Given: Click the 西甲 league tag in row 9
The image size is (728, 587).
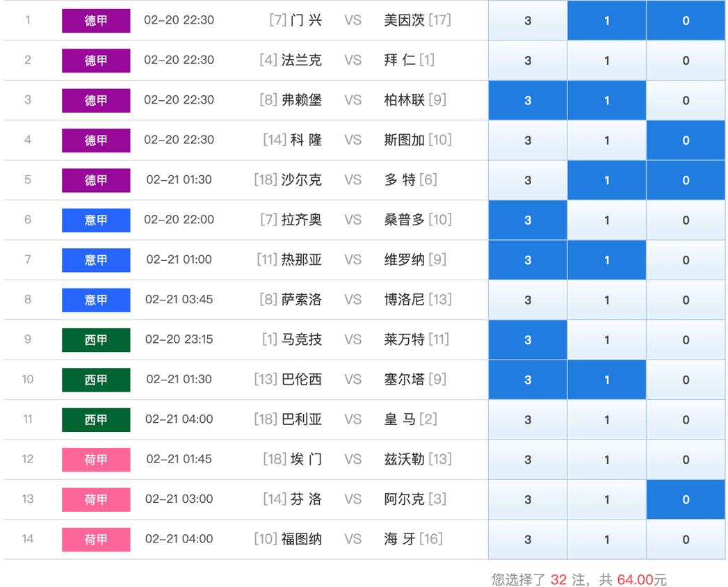Looking at the screenshot, I should point(96,340).
